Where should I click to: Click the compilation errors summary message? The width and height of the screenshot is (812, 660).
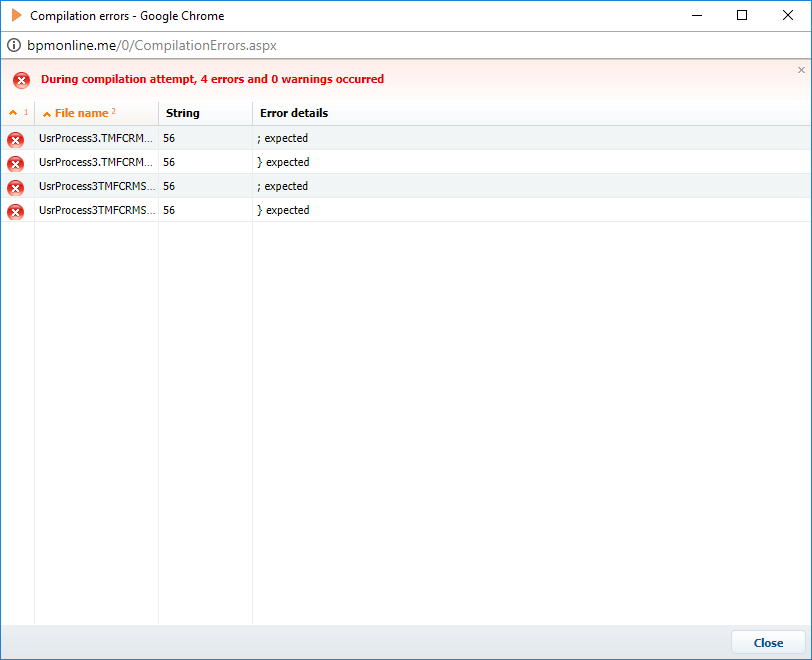tap(212, 79)
